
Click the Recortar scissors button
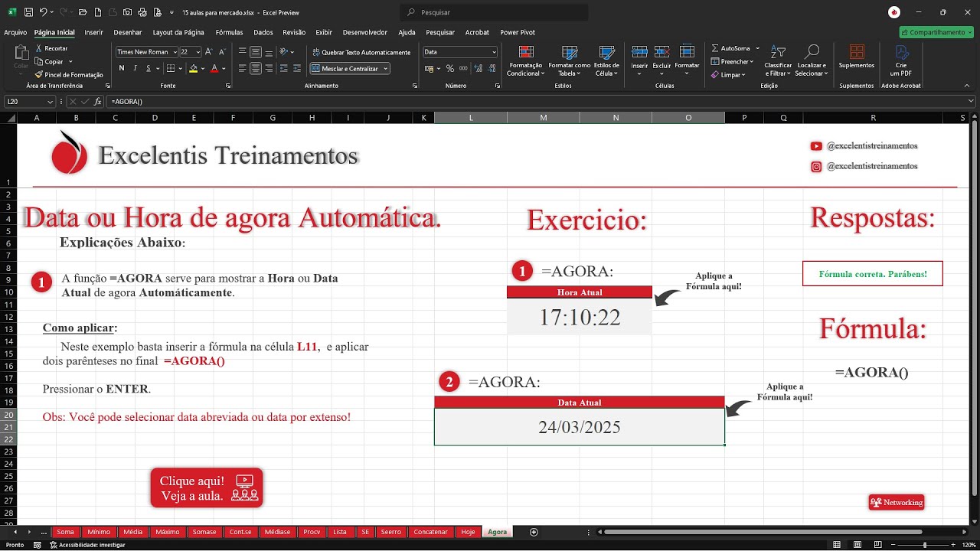point(51,48)
